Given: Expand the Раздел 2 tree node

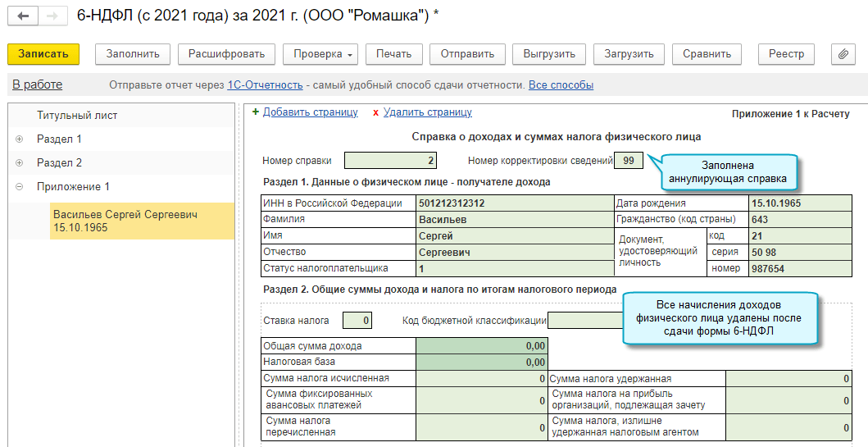Looking at the screenshot, I should point(19,163).
